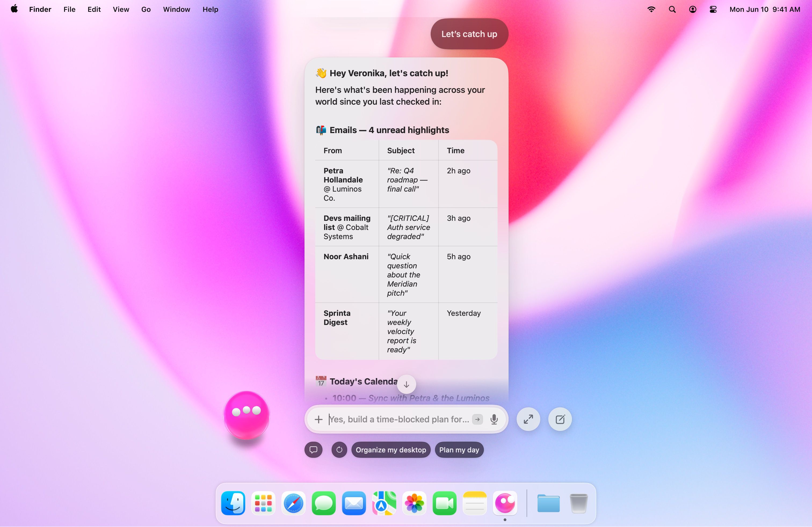Click the refresh suggestions circular icon
This screenshot has height=527, width=812.
click(x=339, y=450)
